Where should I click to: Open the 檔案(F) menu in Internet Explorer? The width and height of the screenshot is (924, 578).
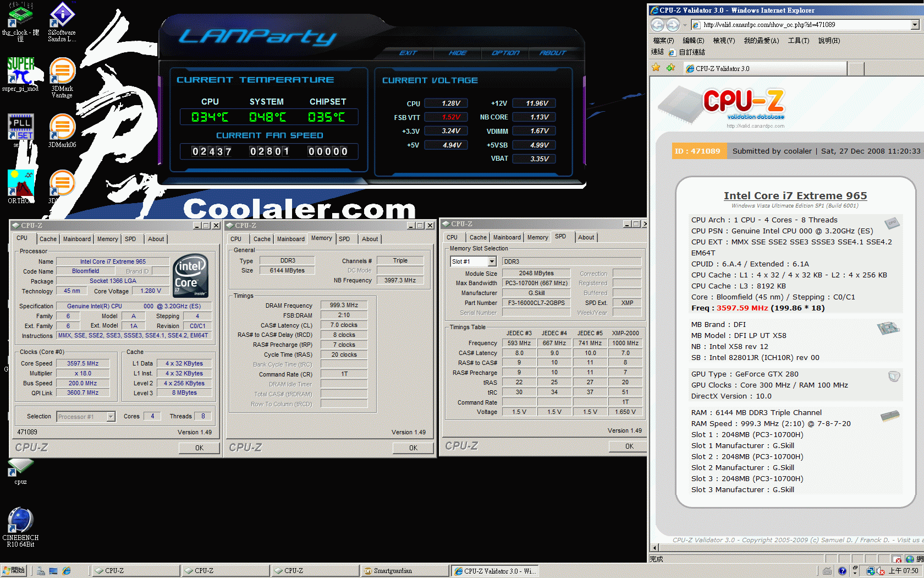pyautogui.click(x=663, y=41)
